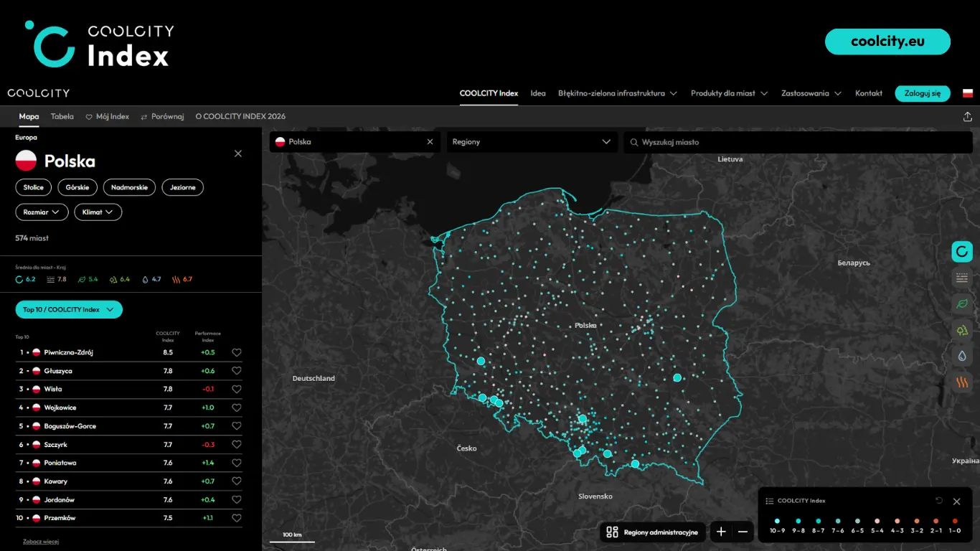Toggle the Jeziorne filter chip
Screen dimensions: 980x551
183,187
